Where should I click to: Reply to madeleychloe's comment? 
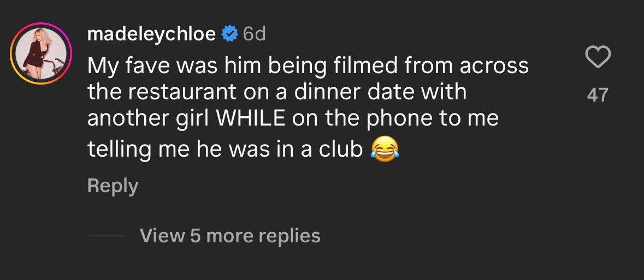click(x=113, y=186)
